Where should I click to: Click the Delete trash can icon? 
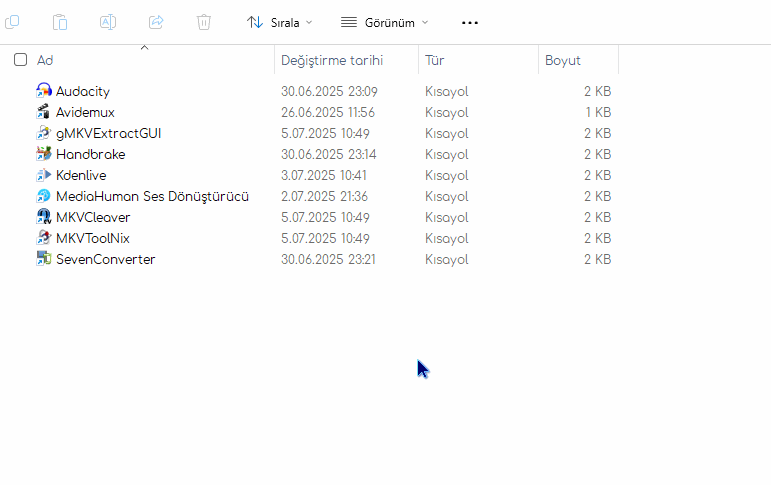tap(204, 22)
